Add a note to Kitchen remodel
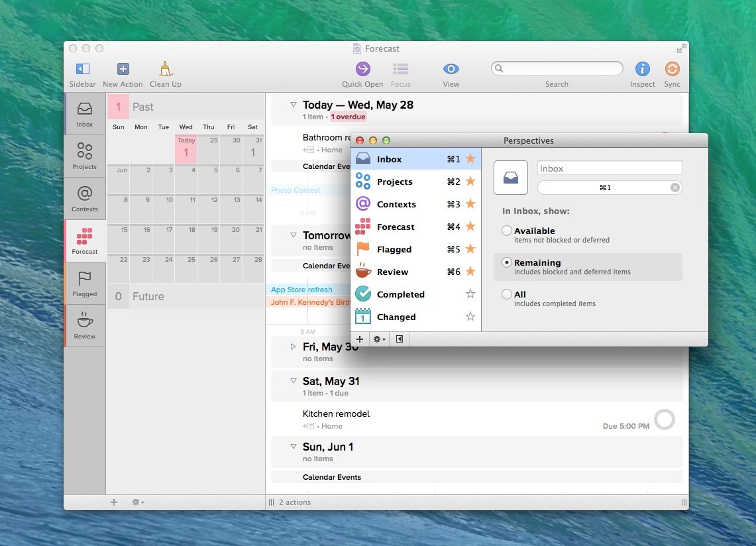Screen dimensions: 756x546 coord(309,426)
